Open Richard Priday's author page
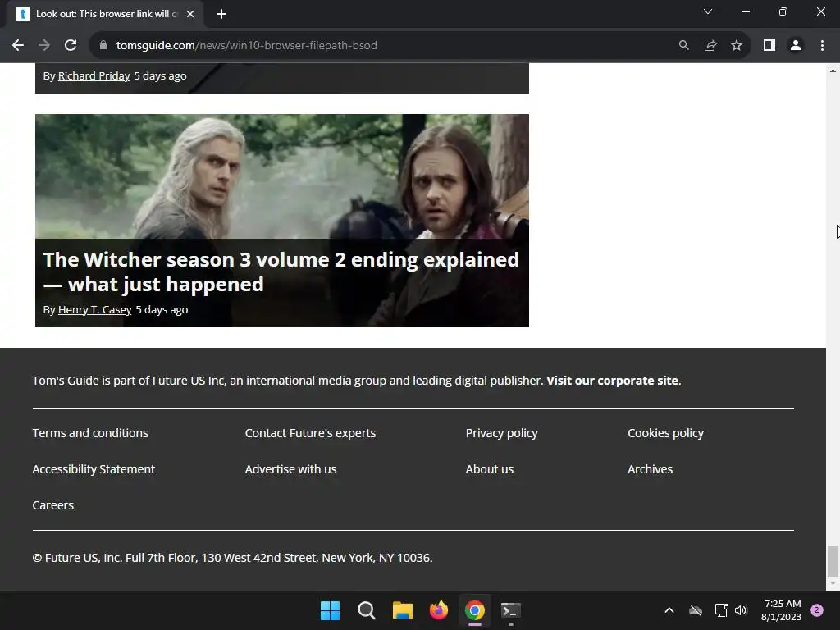The height and width of the screenshot is (630, 840). tap(94, 76)
